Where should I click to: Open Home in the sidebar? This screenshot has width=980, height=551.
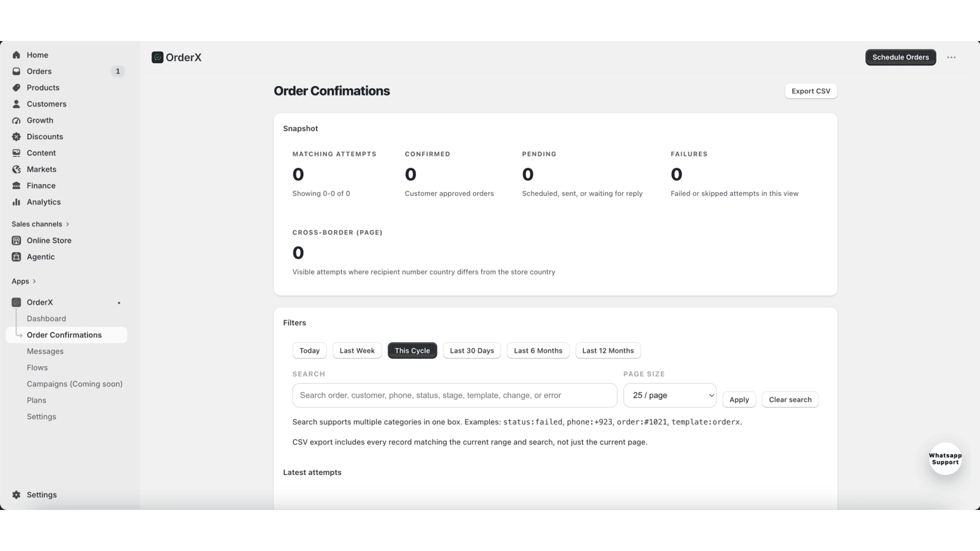(37, 55)
